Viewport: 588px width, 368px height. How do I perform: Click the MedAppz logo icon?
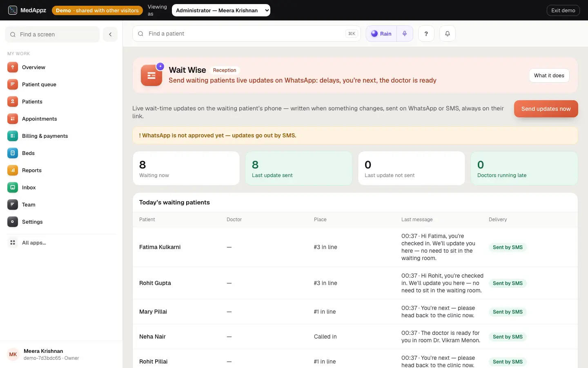[13, 10]
